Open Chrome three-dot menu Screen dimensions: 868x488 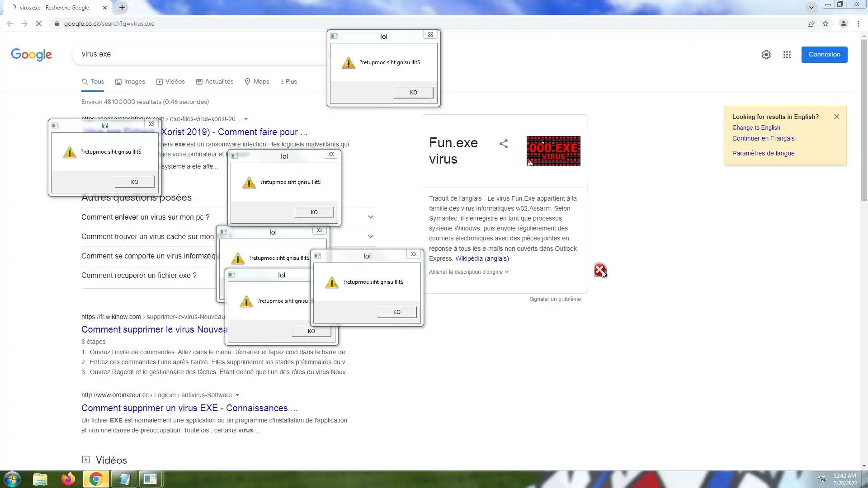tap(858, 23)
